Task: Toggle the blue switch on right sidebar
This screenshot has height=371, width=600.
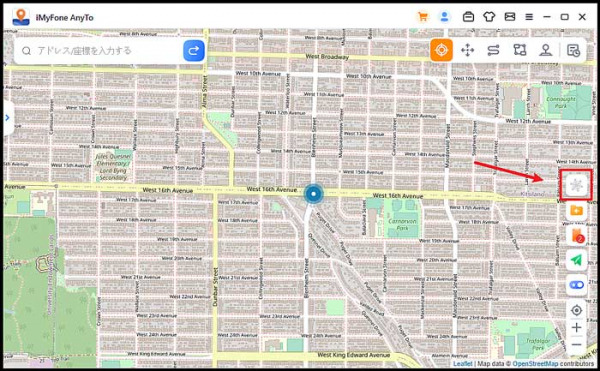Action: (576, 285)
